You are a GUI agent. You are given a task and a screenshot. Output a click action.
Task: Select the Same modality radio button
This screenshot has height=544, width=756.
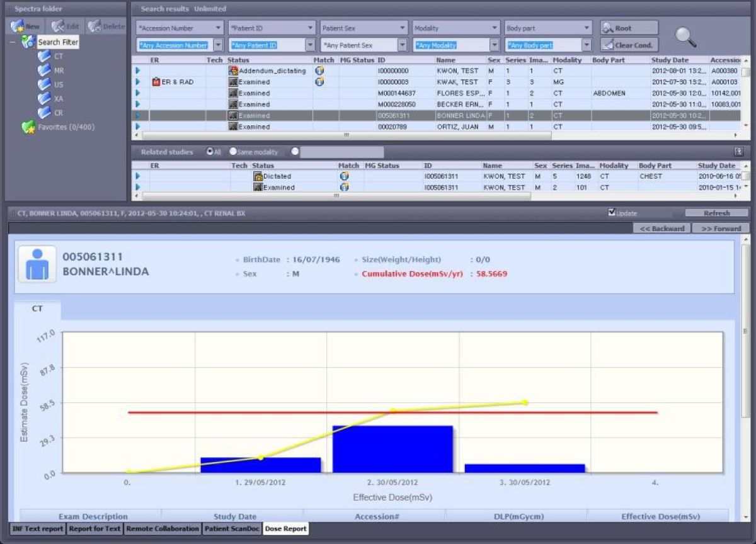click(232, 152)
